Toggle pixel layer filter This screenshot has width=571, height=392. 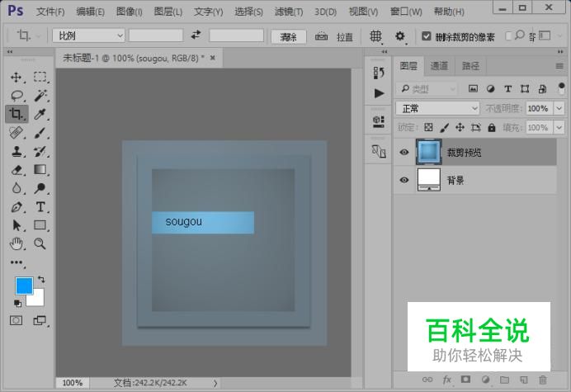click(x=473, y=88)
